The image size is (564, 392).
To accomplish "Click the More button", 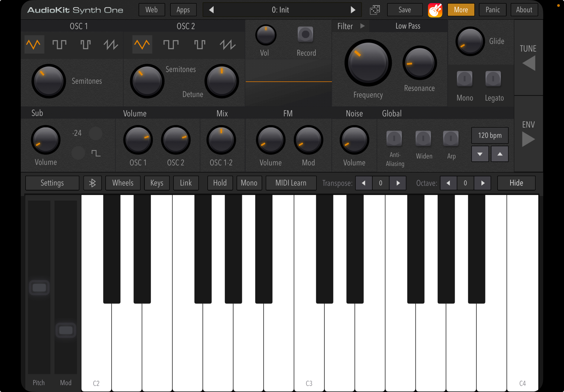I will 461,10.
